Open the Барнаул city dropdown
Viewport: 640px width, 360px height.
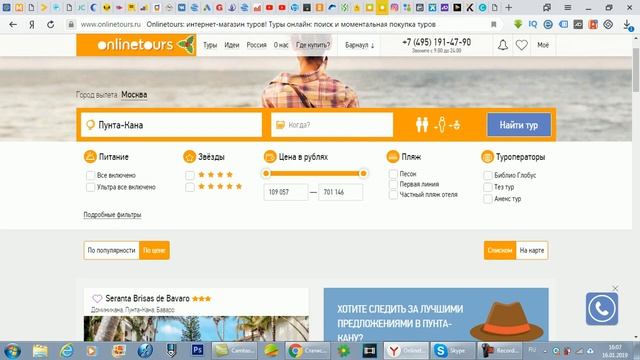pyautogui.click(x=360, y=45)
